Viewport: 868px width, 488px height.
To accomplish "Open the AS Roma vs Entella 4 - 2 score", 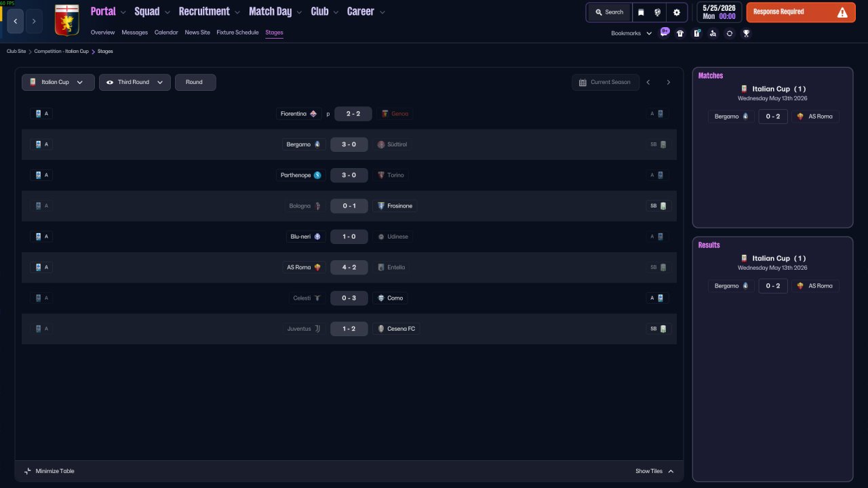I will [x=349, y=267].
